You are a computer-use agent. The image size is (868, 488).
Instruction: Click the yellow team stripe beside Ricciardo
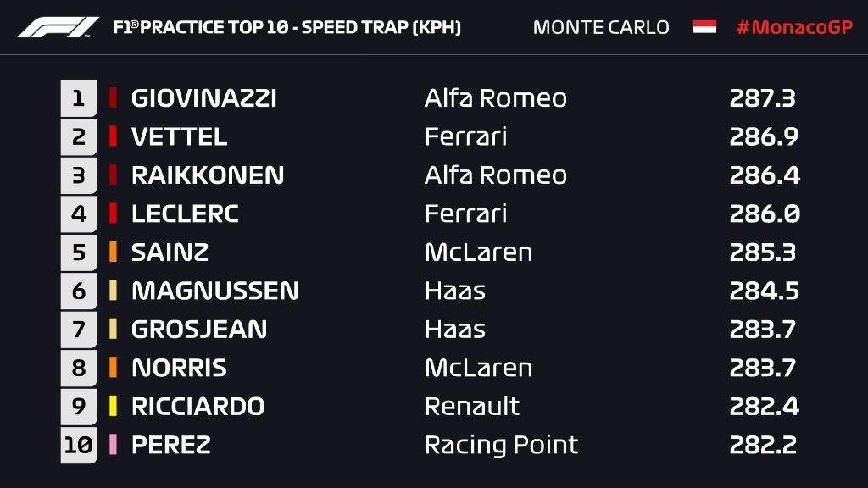[x=113, y=406]
